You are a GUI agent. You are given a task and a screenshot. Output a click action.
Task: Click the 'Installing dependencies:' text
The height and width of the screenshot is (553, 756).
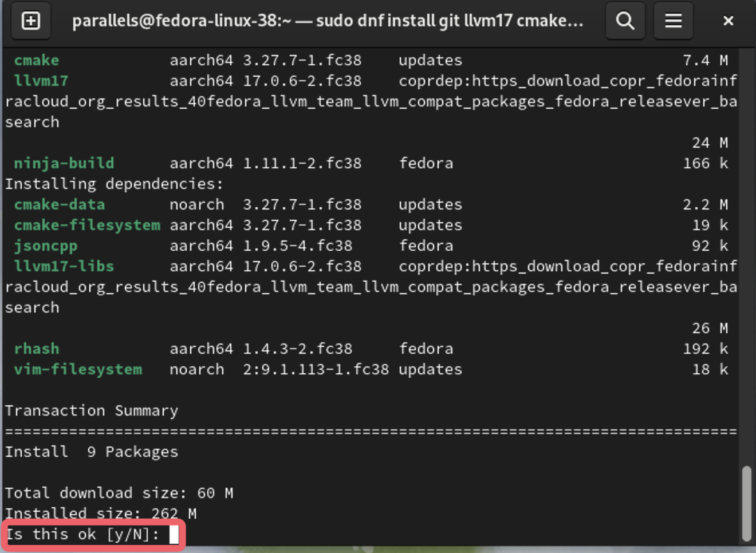coord(115,184)
